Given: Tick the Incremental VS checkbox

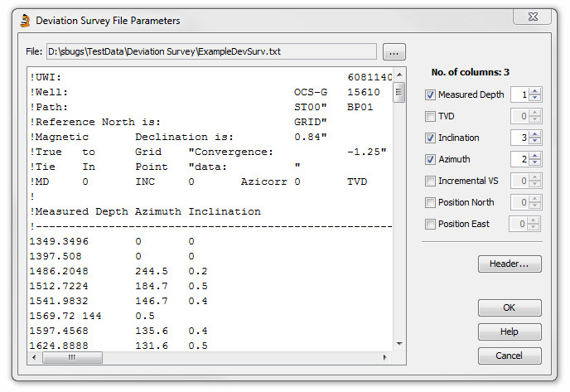Looking at the screenshot, I should click(x=430, y=181).
